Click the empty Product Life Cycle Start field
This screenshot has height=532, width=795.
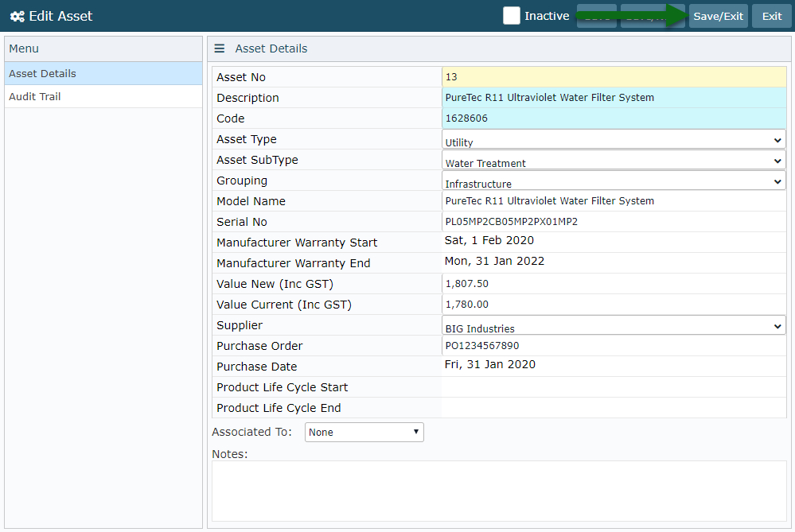(x=614, y=387)
